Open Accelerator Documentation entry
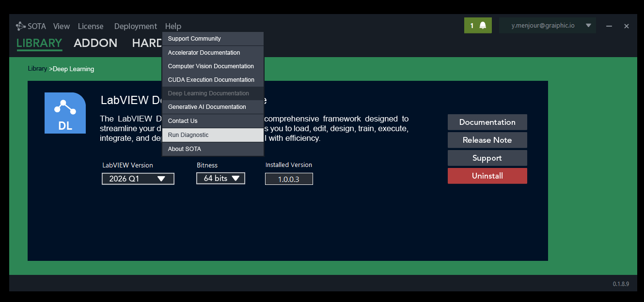The image size is (644, 302). click(213, 53)
